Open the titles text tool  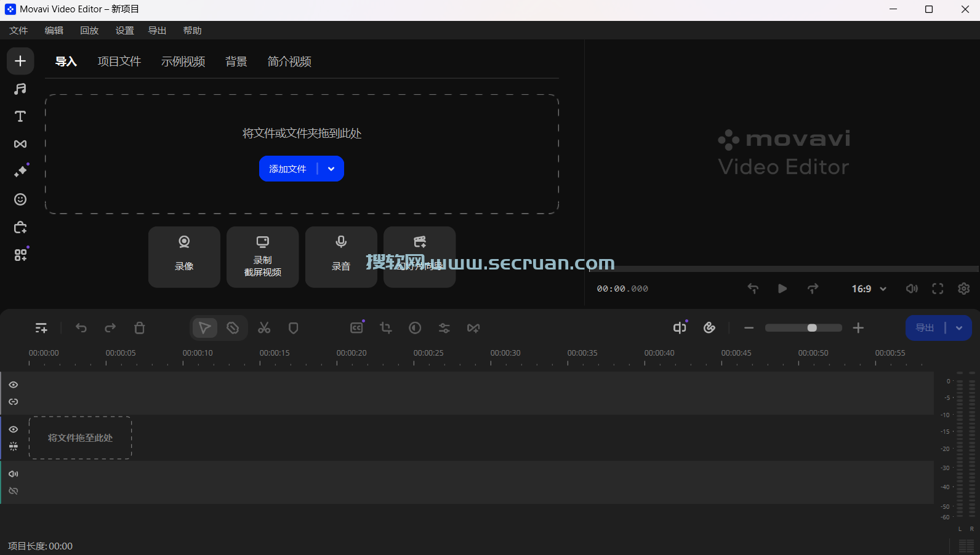click(x=20, y=116)
